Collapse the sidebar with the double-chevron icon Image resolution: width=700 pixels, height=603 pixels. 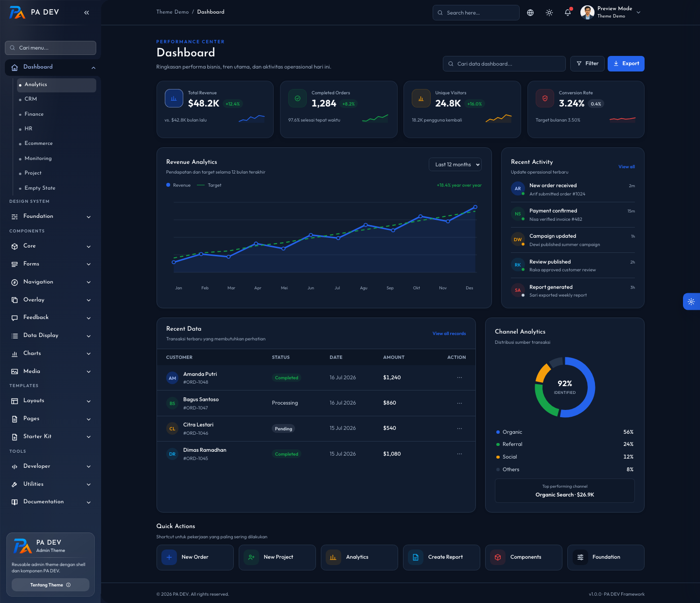tap(87, 13)
